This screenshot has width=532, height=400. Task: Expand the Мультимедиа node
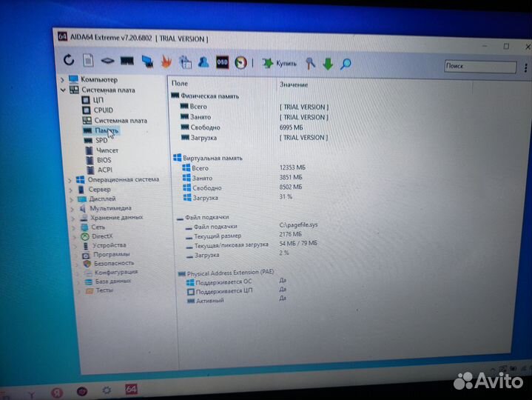[x=72, y=209]
